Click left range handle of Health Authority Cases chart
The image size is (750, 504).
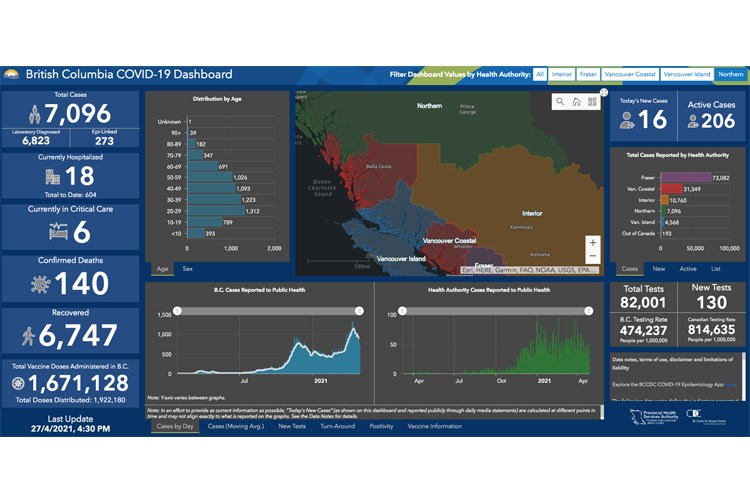click(x=403, y=311)
